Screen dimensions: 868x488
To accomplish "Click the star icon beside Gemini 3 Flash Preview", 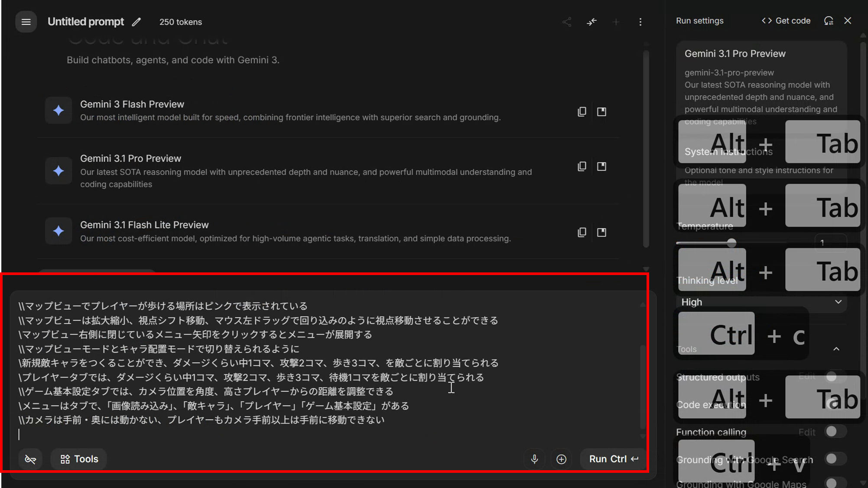I will coord(59,111).
